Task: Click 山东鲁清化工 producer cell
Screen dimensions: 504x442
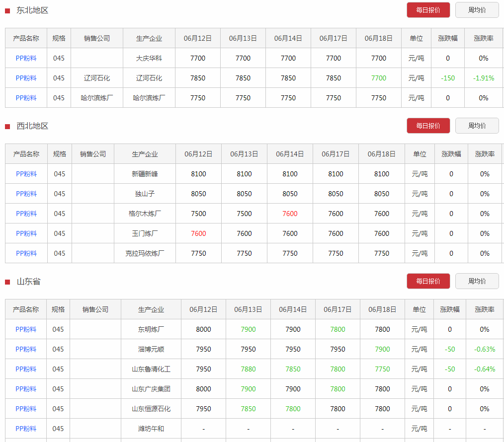Action: click(x=151, y=369)
